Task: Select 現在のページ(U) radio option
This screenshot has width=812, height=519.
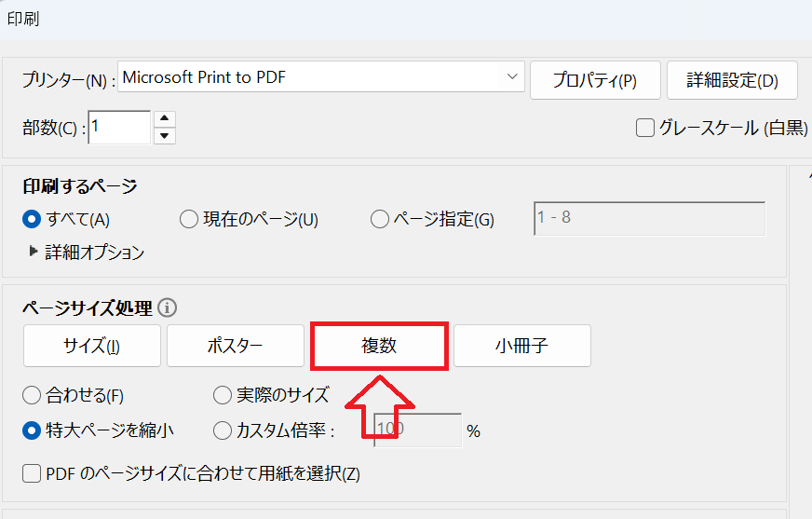Action: 188,219
